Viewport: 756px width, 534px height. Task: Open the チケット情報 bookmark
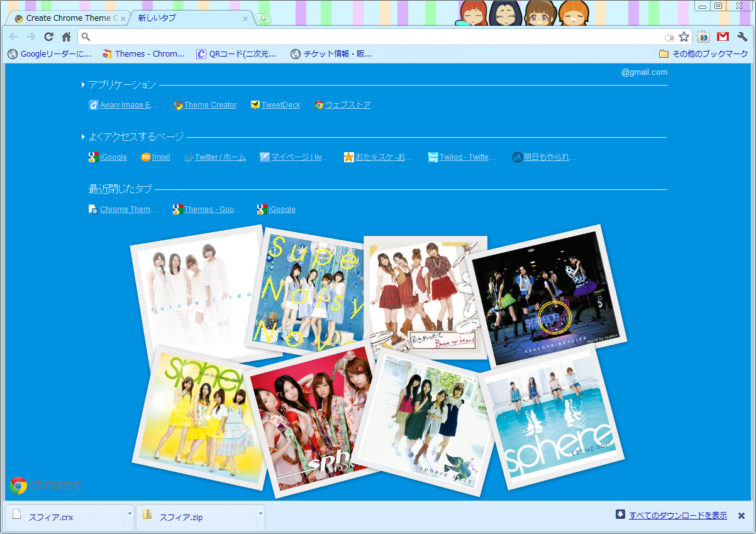tap(331, 54)
